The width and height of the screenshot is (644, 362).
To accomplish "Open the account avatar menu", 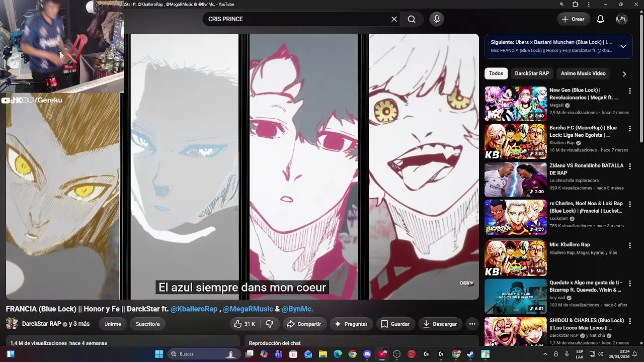I will point(621,19).
